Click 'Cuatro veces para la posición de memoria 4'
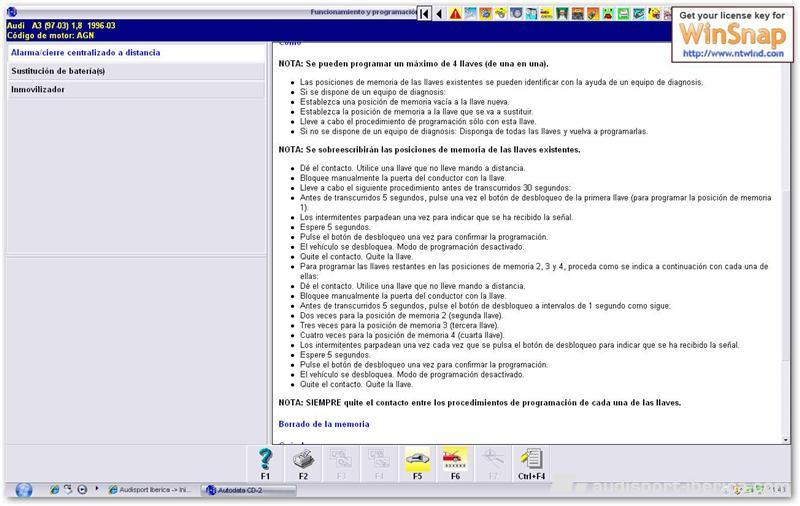Screen dimensions: 800x506 coord(402,335)
